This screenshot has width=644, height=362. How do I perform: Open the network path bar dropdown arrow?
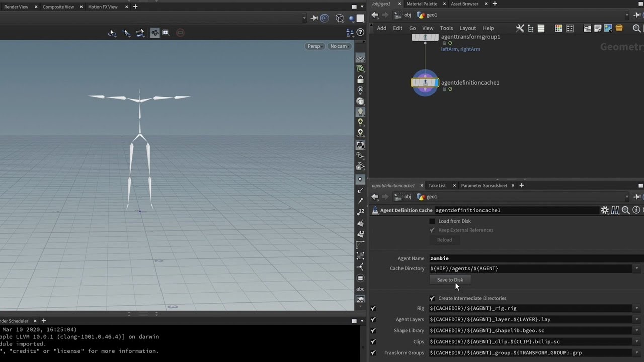pyautogui.click(x=627, y=15)
